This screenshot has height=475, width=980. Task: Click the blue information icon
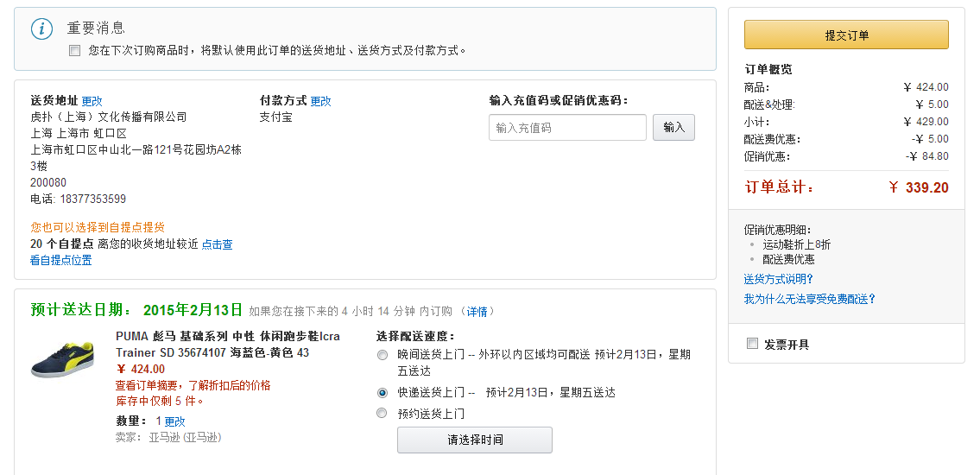41,28
